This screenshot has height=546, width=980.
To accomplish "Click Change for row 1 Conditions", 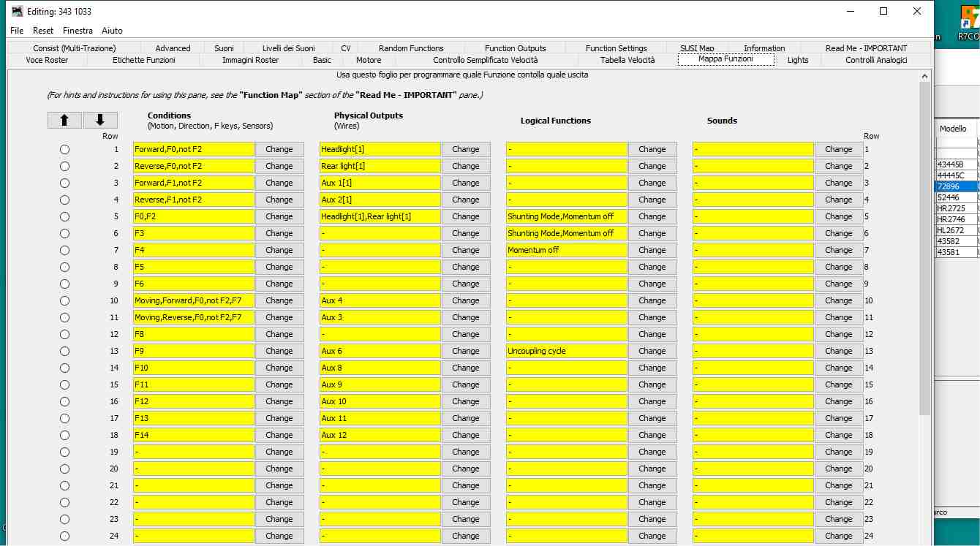I will (279, 149).
